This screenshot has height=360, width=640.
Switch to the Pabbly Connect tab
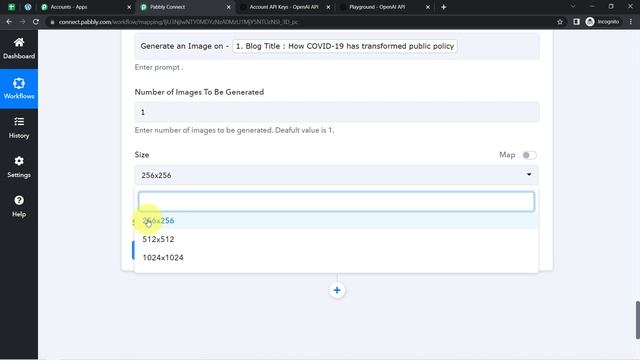(x=185, y=7)
